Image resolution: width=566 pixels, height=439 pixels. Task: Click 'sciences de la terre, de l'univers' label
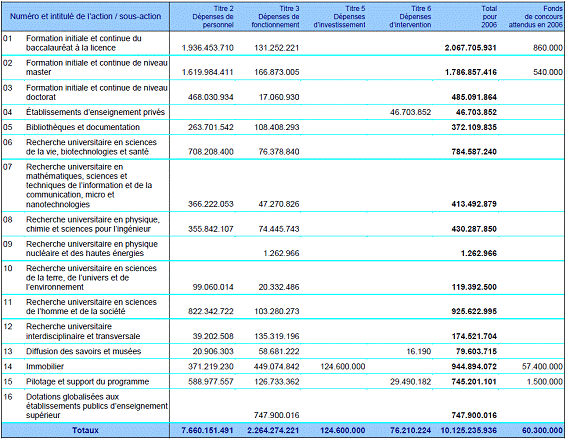(91, 278)
